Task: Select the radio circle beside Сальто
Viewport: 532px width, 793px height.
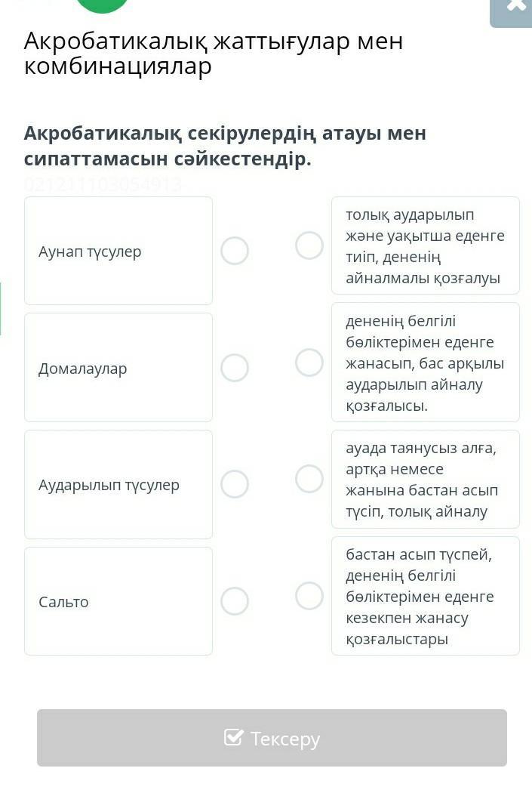Action: click(235, 601)
